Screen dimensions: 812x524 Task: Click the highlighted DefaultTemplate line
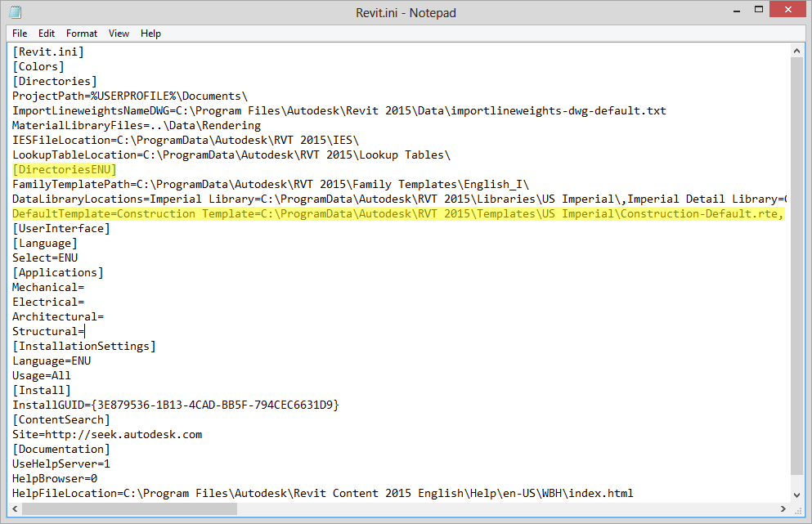[397, 214]
